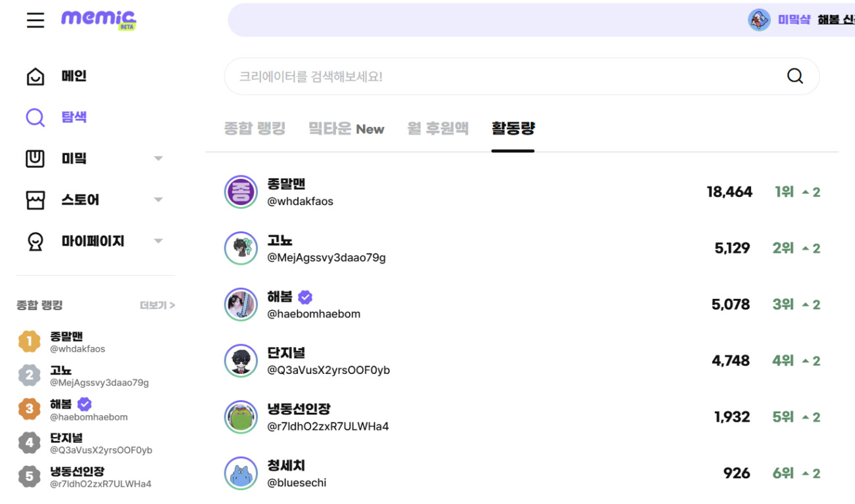Open 청세치 creator in activity list
The image size is (855, 504).
point(285,466)
